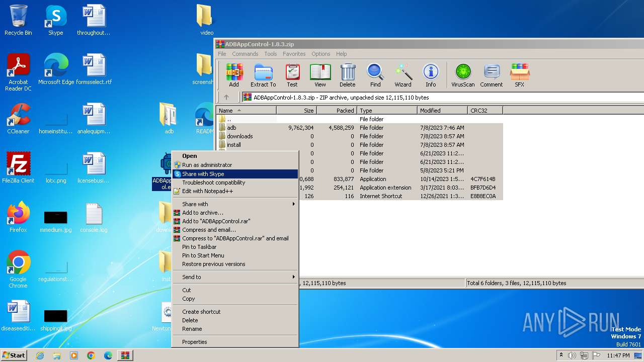Viewport: 644px width, 362px height.
Task: Select the Recycle Bin desktop icon
Action: (18, 20)
